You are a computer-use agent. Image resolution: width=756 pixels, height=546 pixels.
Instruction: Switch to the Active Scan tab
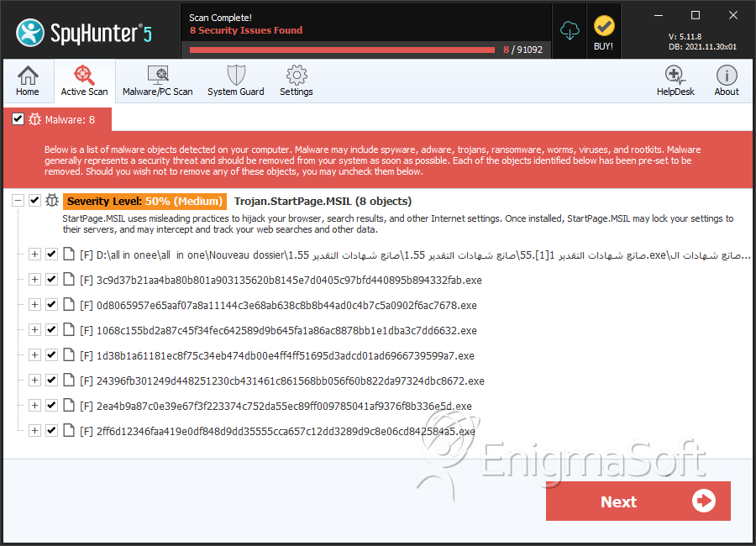84,81
